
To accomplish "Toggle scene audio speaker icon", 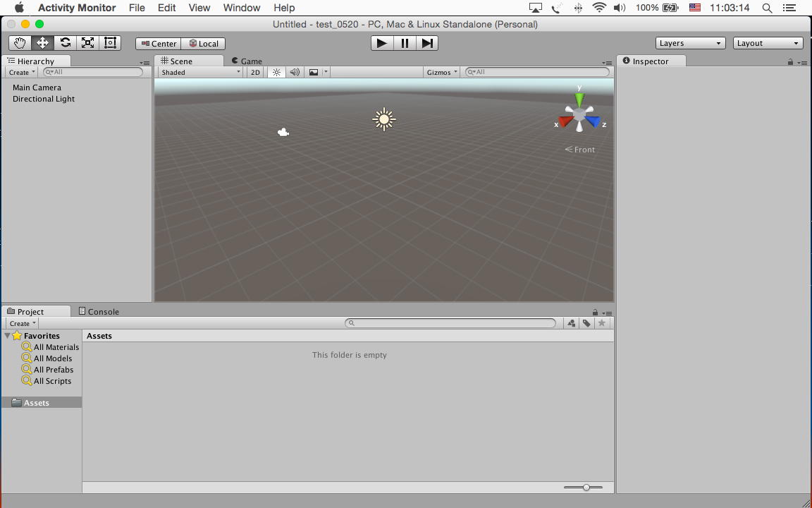I will point(295,73).
